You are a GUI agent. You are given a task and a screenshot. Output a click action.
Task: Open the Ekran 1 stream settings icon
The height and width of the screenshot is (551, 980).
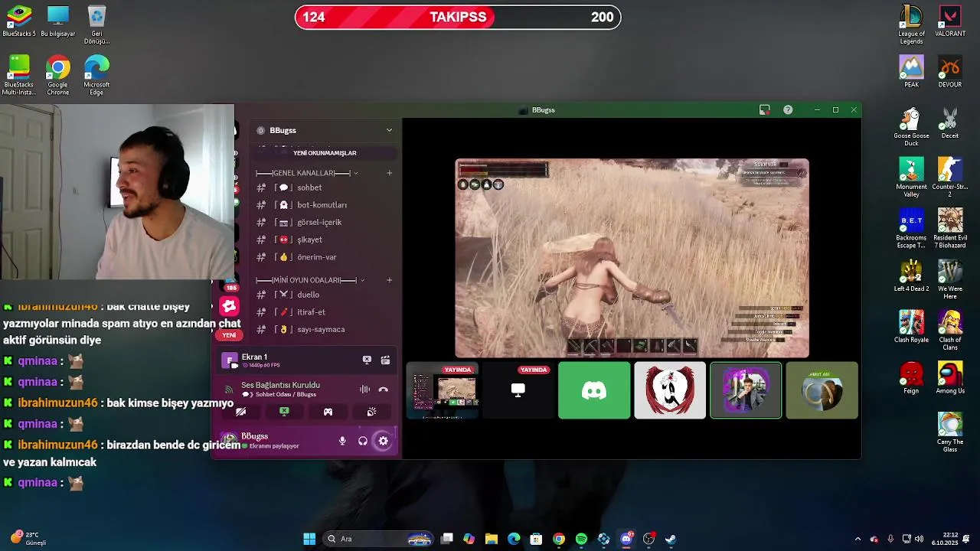click(385, 360)
